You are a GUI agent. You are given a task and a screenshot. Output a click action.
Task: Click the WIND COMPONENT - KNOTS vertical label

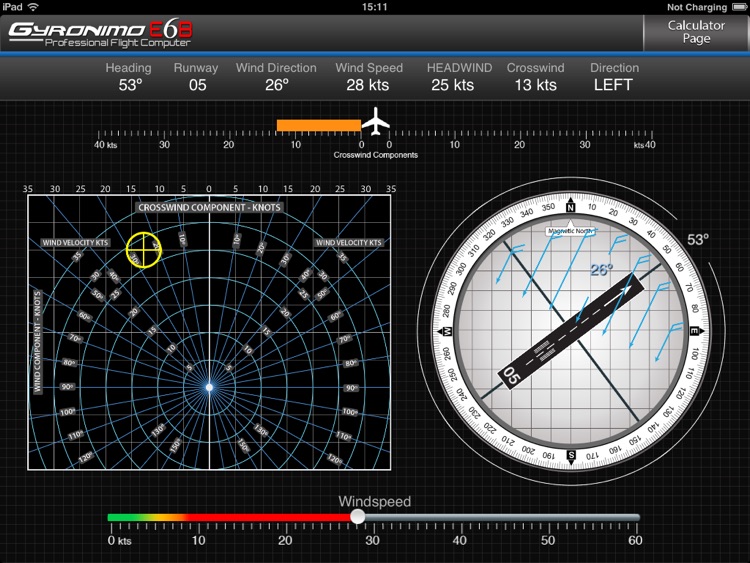click(x=37, y=342)
